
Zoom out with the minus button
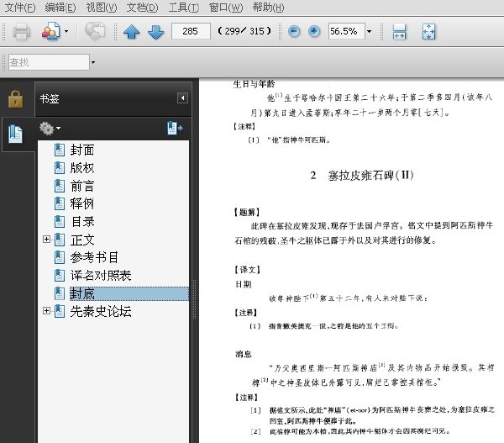pos(294,31)
